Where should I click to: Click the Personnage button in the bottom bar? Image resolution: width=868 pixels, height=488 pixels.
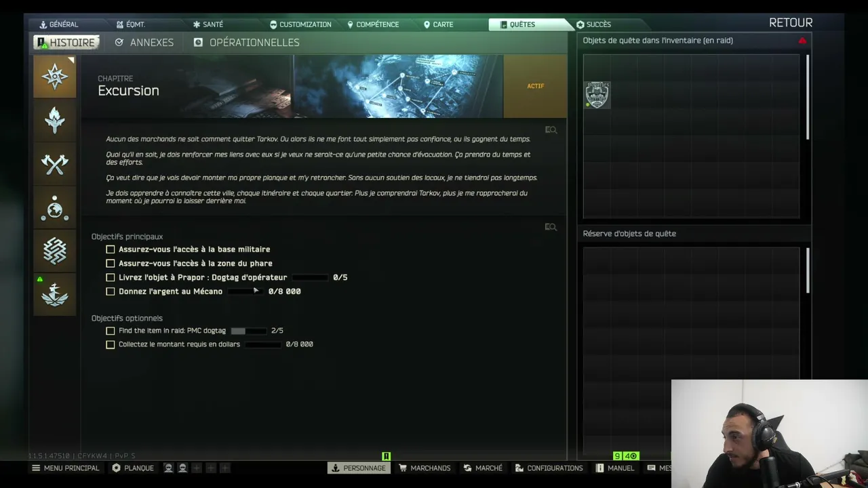pos(359,468)
